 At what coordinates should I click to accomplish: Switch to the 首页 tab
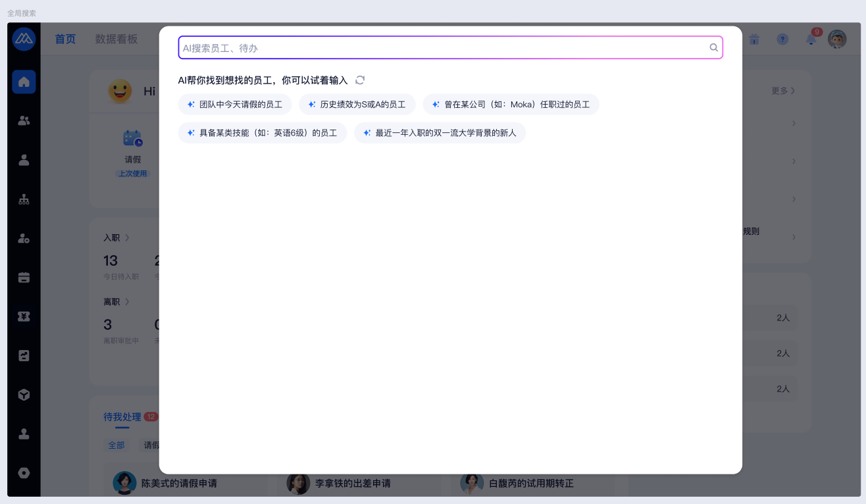pos(65,39)
